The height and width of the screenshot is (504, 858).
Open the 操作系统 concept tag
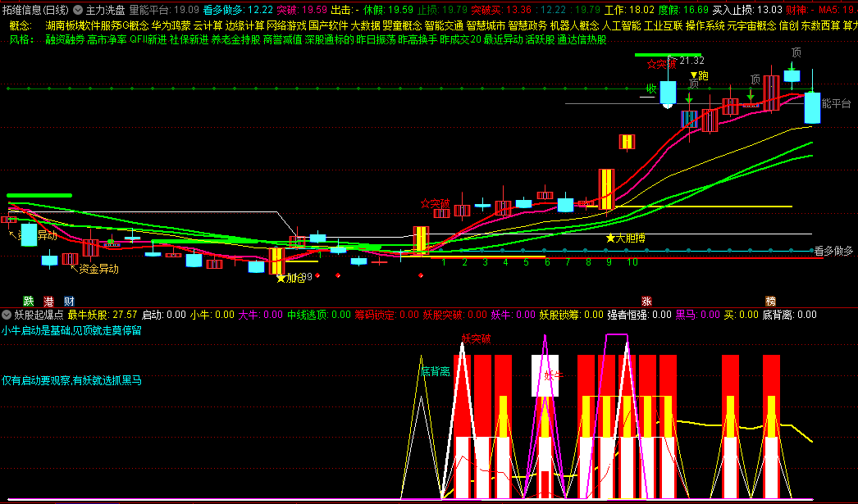pyautogui.click(x=705, y=25)
